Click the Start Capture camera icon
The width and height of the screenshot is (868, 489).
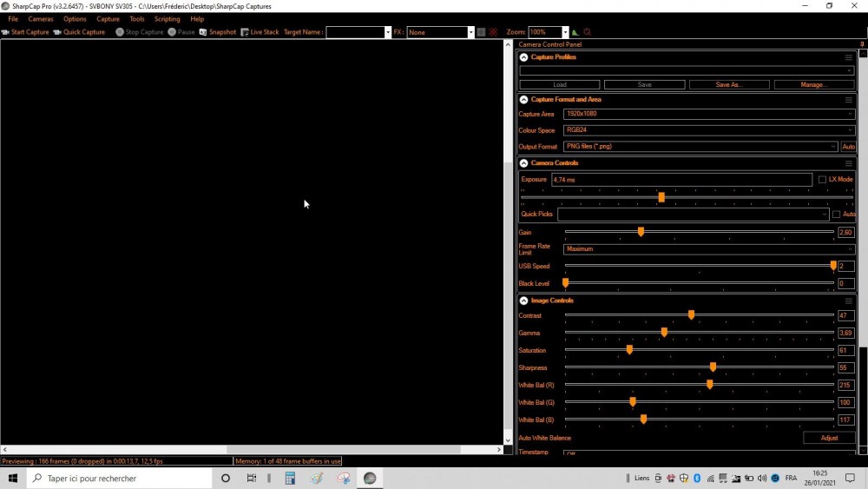tap(5, 32)
